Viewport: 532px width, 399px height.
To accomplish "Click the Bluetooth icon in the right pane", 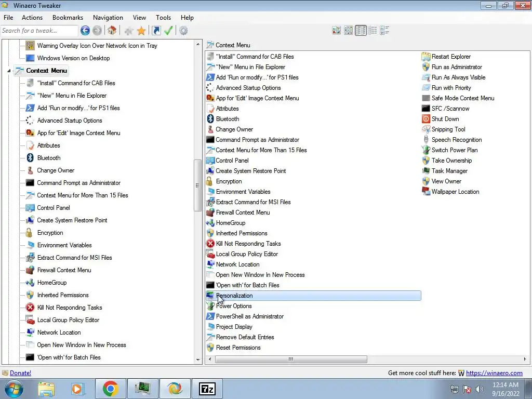I will coord(210,119).
